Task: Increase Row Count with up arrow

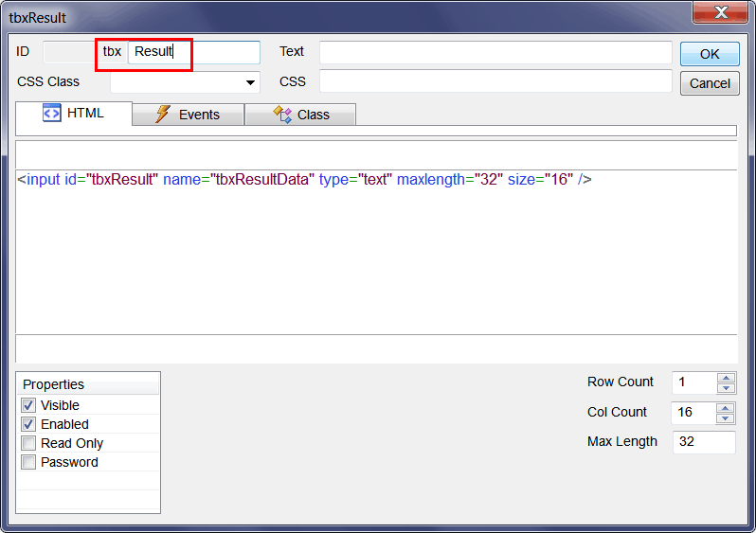Action: tap(726, 378)
